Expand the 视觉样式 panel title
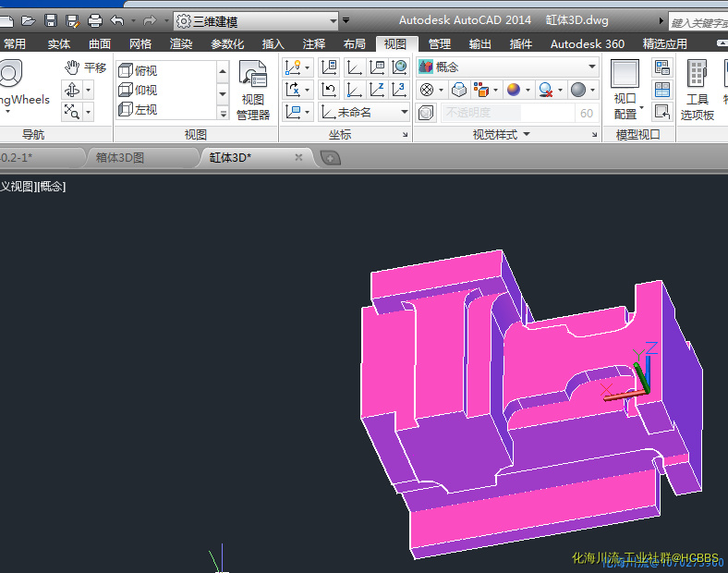The width and height of the screenshot is (728, 573). [x=502, y=135]
